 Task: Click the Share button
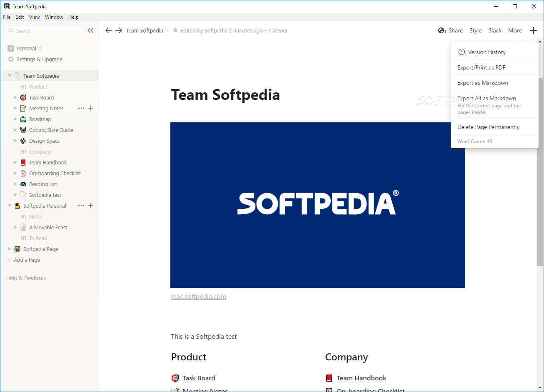(x=451, y=30)
